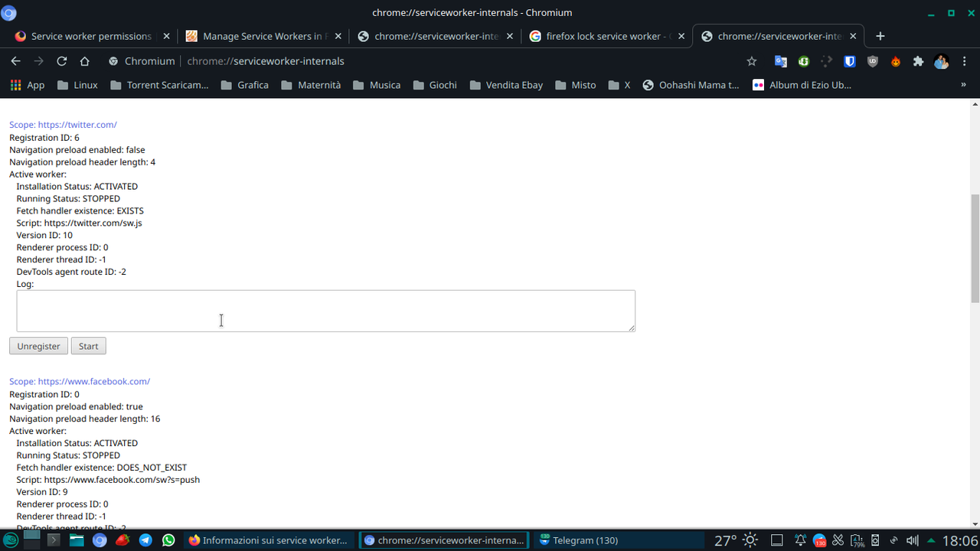This screenshot has width=980, height=551.
Task: Click inside the twitter.com Log textarea
Action: [325, 311]
